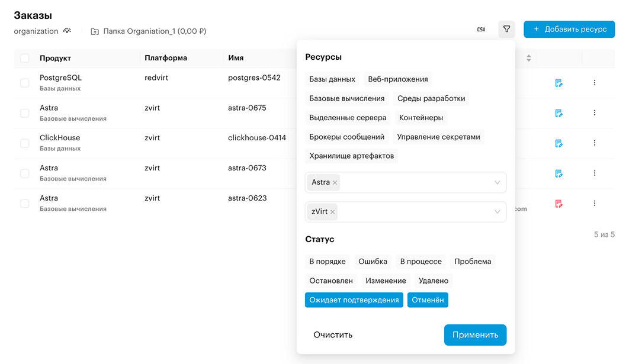Viewport: 626px width, 364px height.
Task: Deselect the Отменён status chip
Action: [x=428, y=300]
